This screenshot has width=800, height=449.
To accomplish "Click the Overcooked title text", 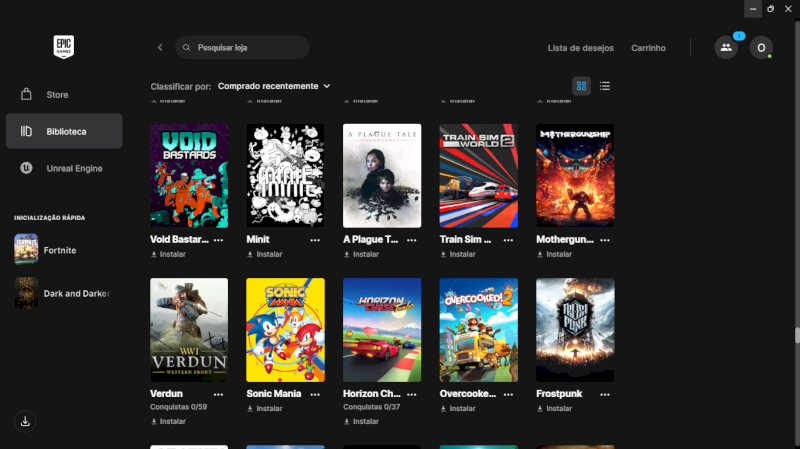I will [468, 394].
